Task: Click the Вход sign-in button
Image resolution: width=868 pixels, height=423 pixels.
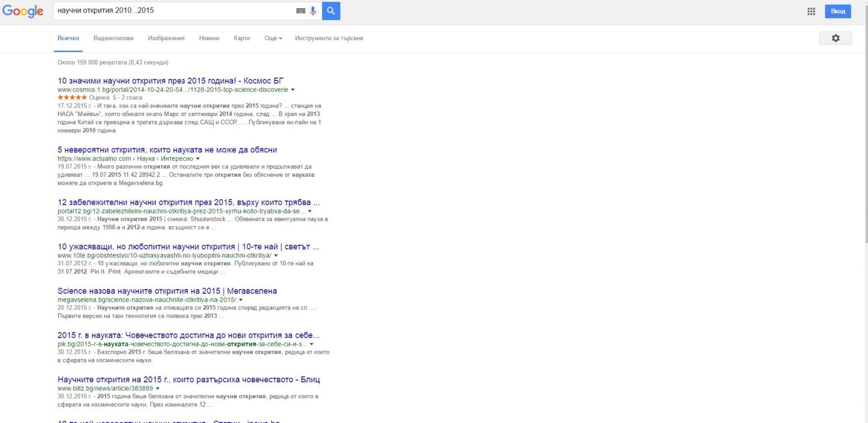Action: [x=838, y=11]
